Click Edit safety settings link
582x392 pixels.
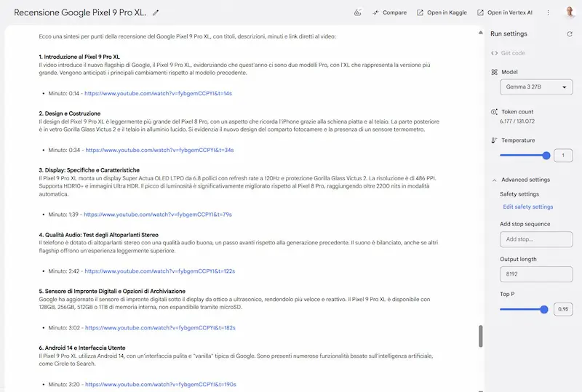pos(528,207)
